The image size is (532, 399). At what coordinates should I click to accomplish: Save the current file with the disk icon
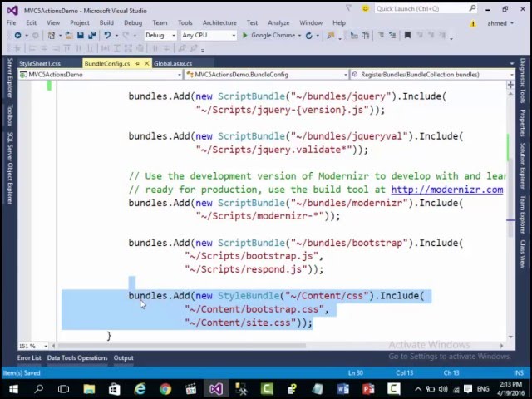[81, 35]
